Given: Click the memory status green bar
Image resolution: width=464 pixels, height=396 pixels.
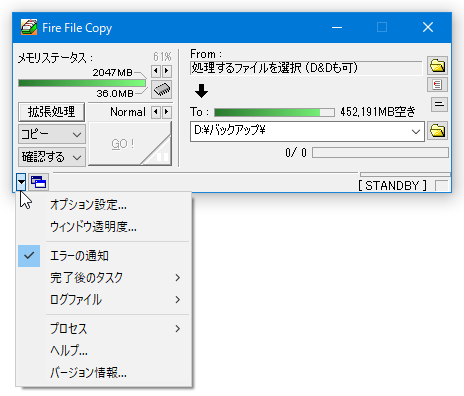Looking at the screenshot, I should [82, 83].
